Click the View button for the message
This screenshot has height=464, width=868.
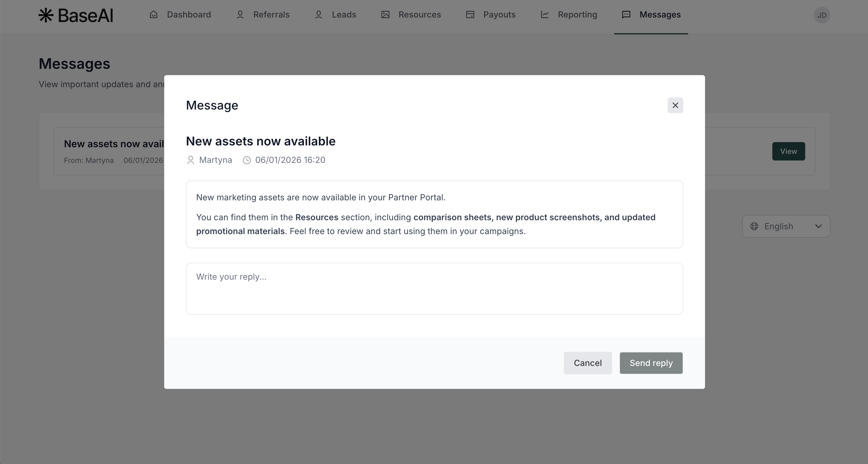(x=788, y=151)
